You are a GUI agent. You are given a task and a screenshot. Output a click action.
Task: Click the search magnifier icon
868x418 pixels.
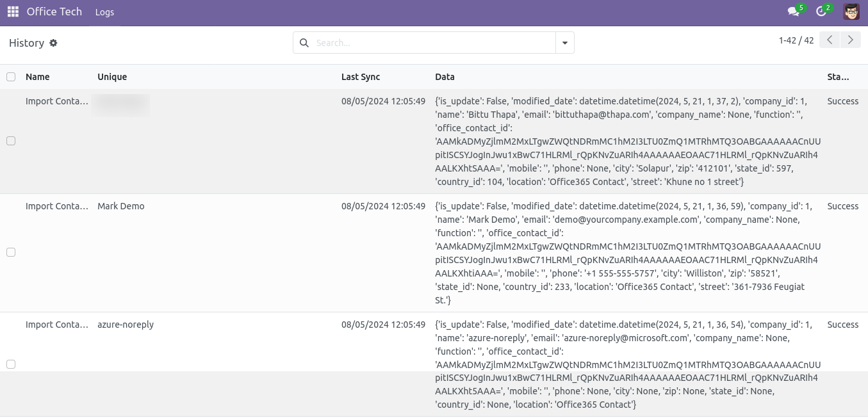(x=304, y=43)
